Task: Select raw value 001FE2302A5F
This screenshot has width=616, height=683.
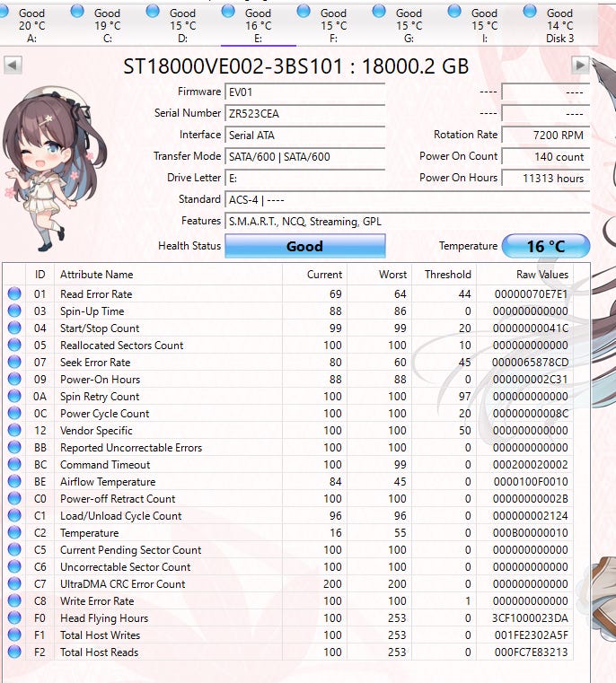Action: click(532, 635)
